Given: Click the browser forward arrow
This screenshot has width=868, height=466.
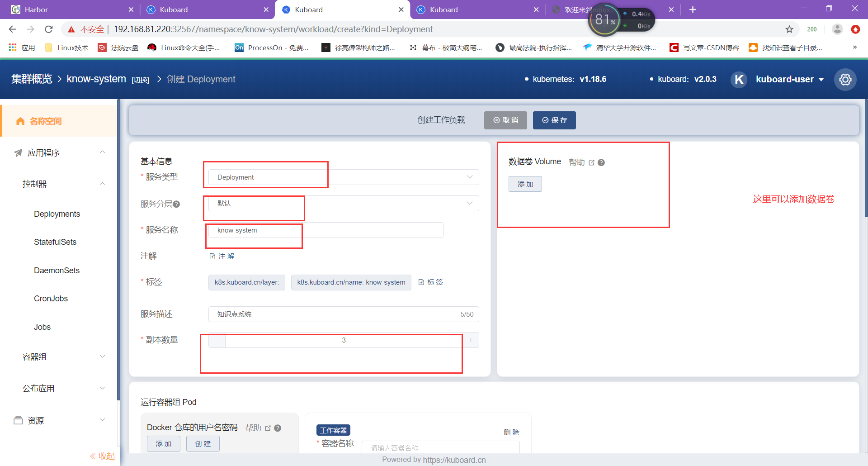Looking at the screenshot, I should point(30,29).
